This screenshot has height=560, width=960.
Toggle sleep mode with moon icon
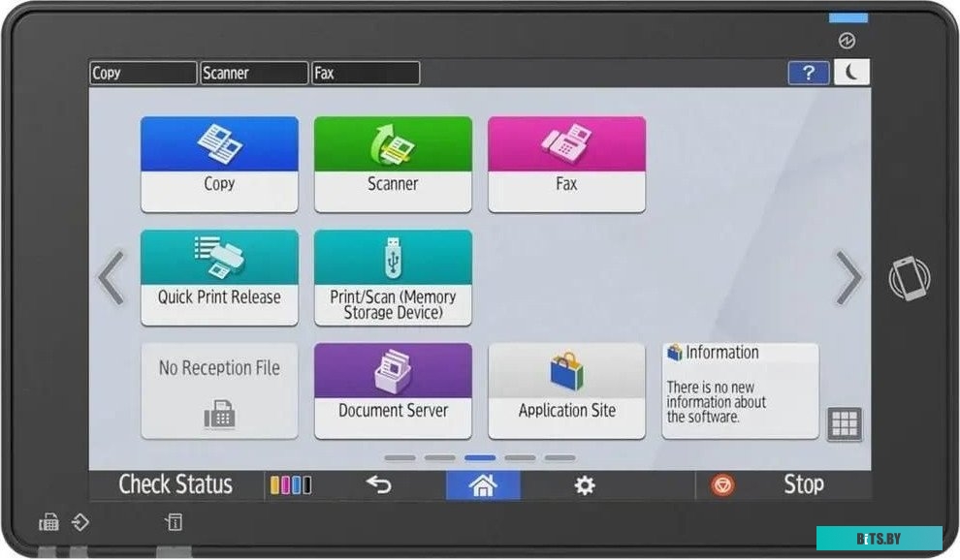[x=851, y=73]
